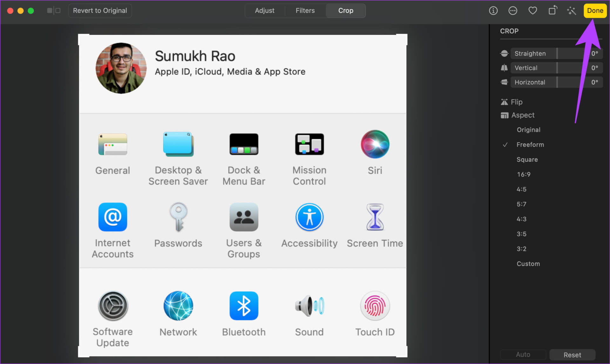
Task: Click the Network globe icon
Action: click(178, 306)
